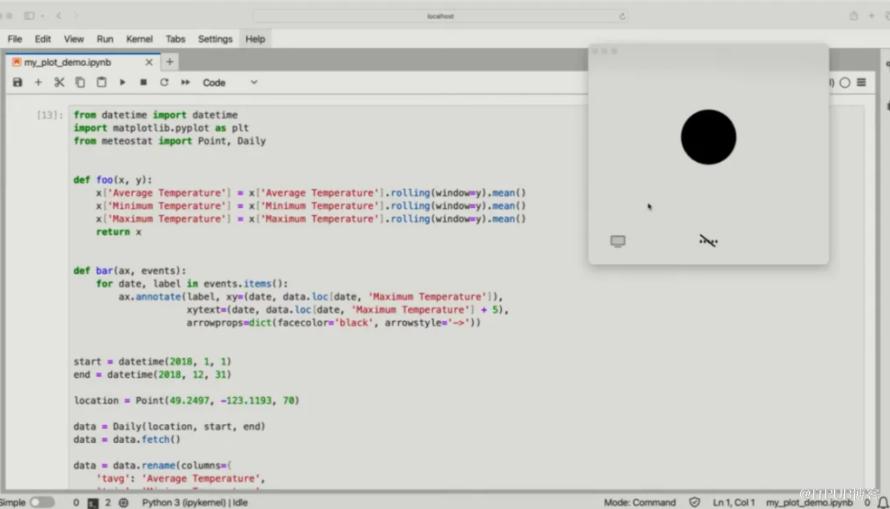
Task: Copy the selected cell with the copy icon
Action: [x=80, y=82]
